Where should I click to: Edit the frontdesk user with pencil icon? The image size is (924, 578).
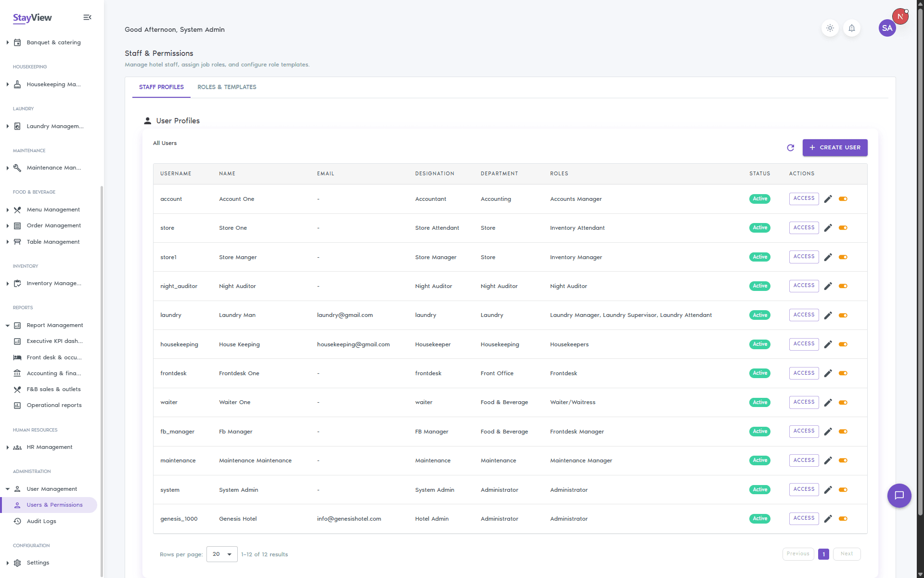[x=828, y=373]
